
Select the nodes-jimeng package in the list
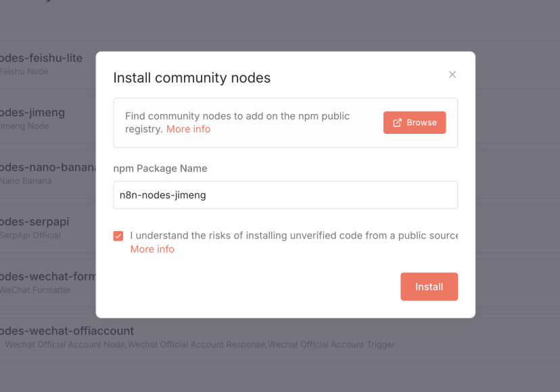(32, 112)
